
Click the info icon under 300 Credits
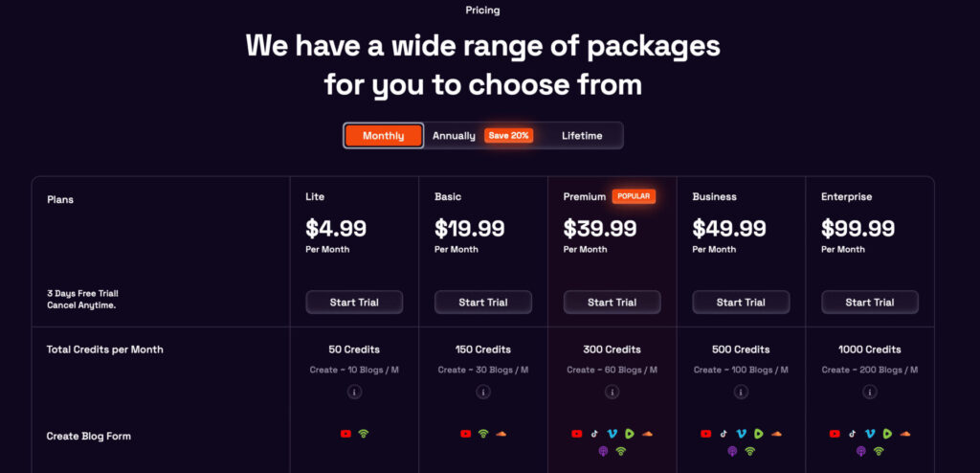(x=612, y=392)
